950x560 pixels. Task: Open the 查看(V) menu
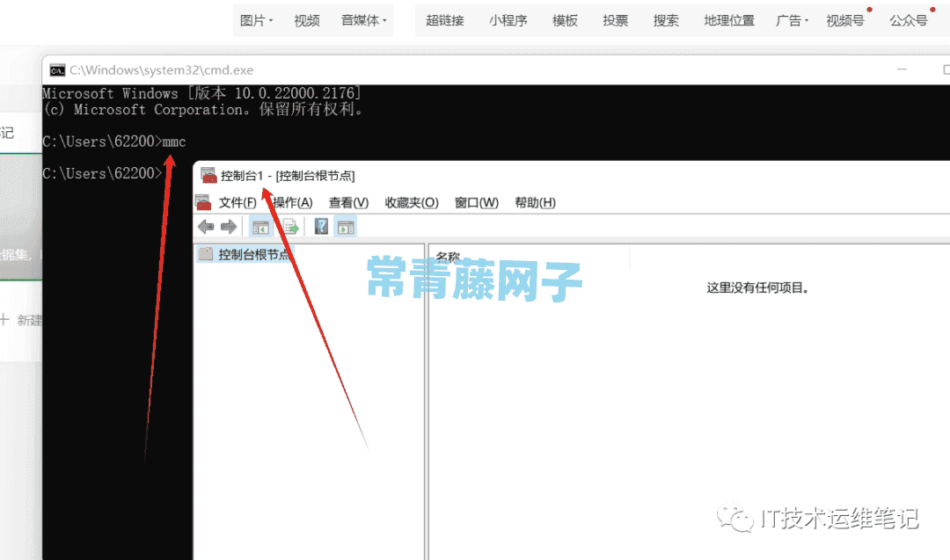[x=348, y=203]
